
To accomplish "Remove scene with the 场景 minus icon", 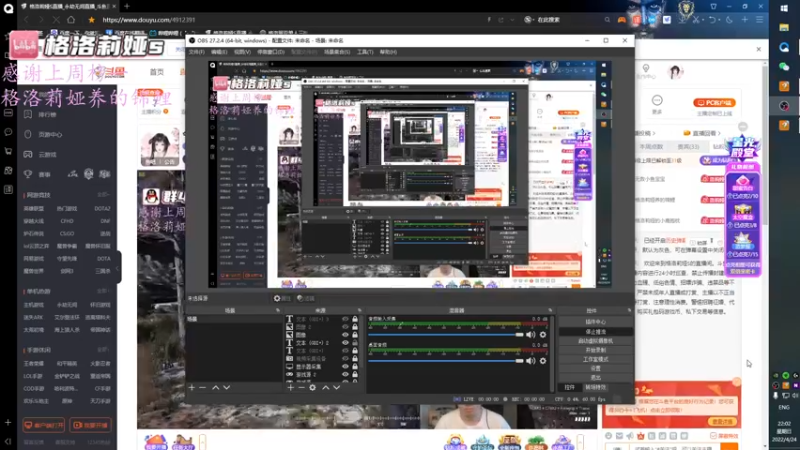I will pos(203,388).
